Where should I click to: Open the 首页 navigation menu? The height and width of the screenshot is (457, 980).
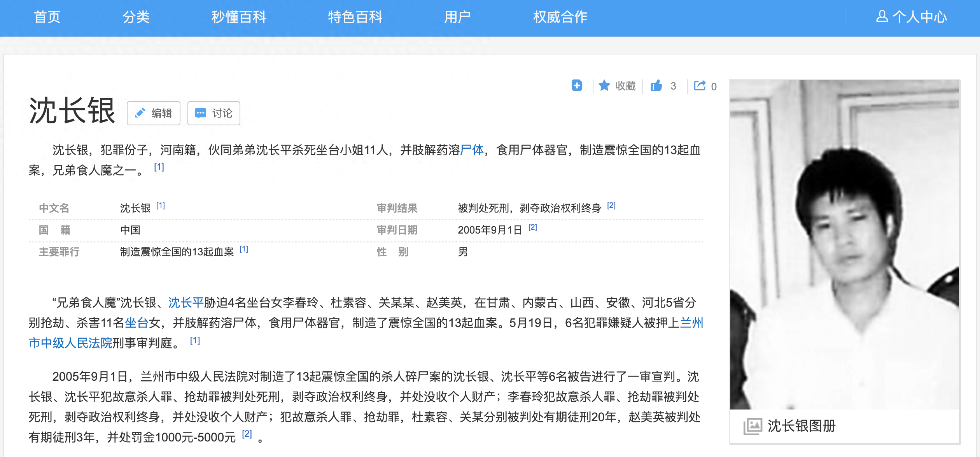pos(47,17)
